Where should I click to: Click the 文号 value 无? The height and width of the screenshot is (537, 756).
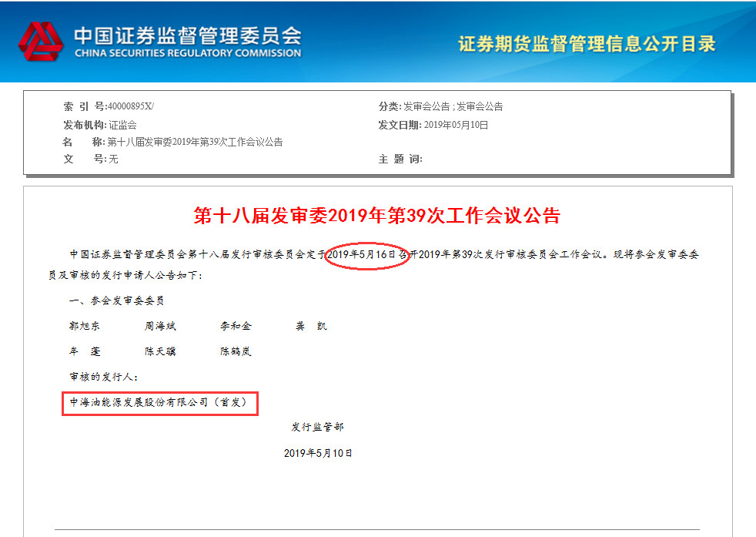click(113, 159)
